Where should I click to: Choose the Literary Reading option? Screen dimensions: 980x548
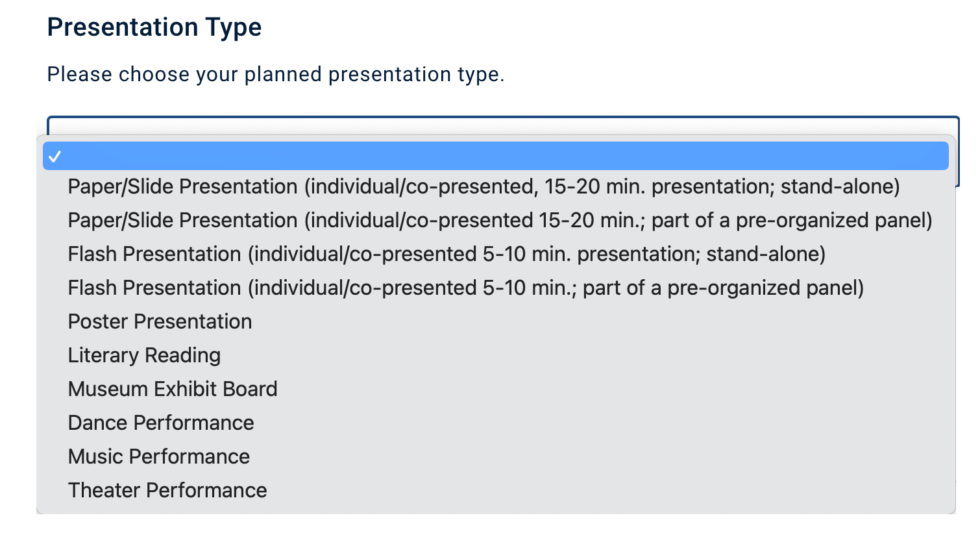[x=144, y=356]
